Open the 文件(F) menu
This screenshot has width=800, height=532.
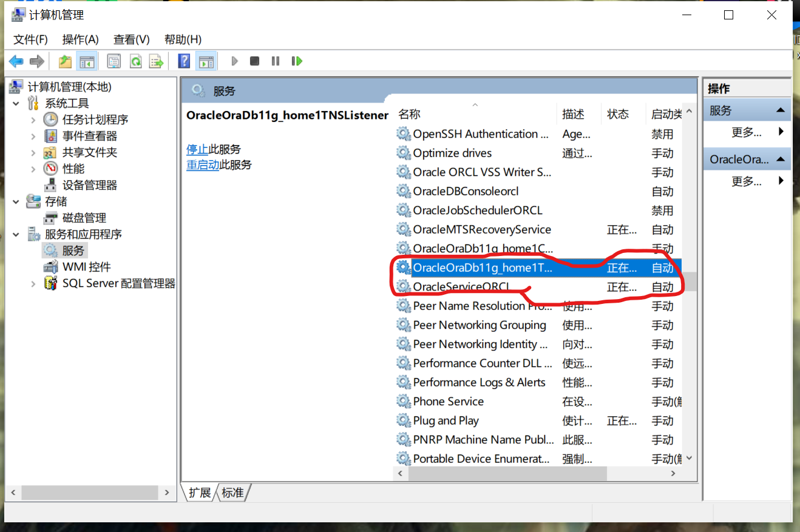click(30, 39)
